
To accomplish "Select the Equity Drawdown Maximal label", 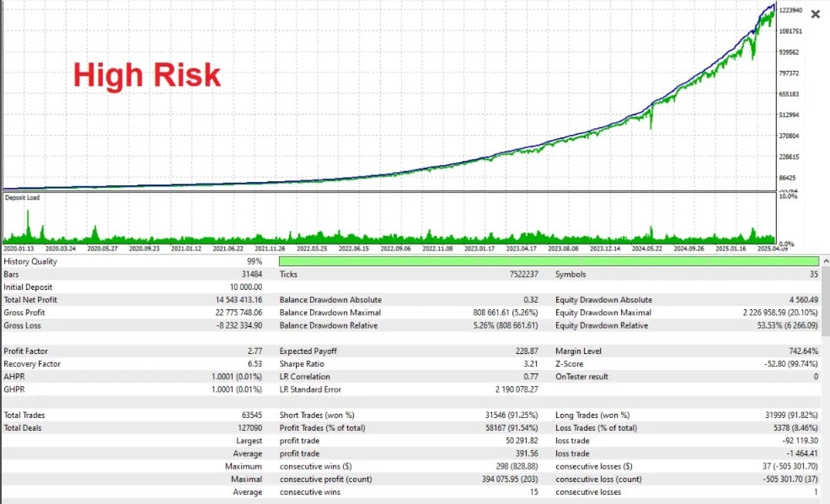I will pyautogui.click(x=603, y=313).
